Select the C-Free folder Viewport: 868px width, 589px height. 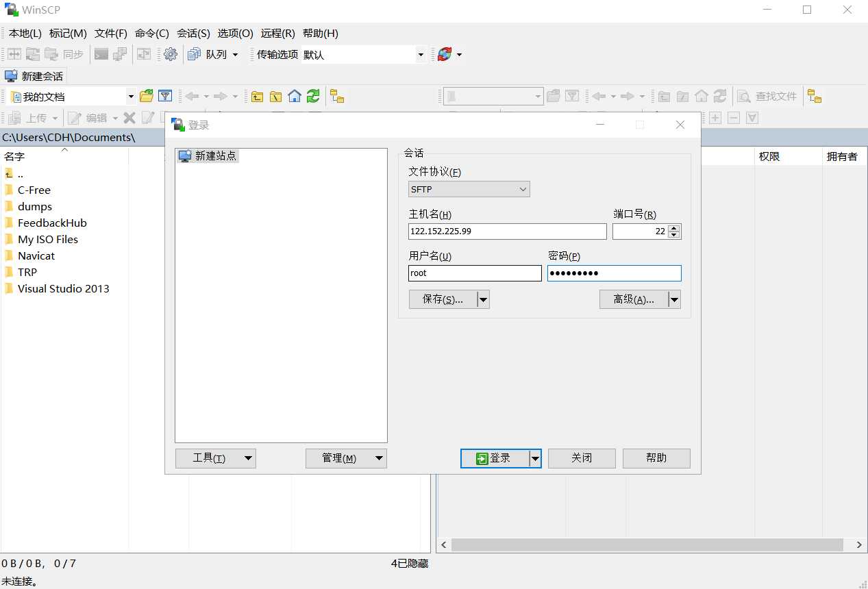click(x=34, y=190)
